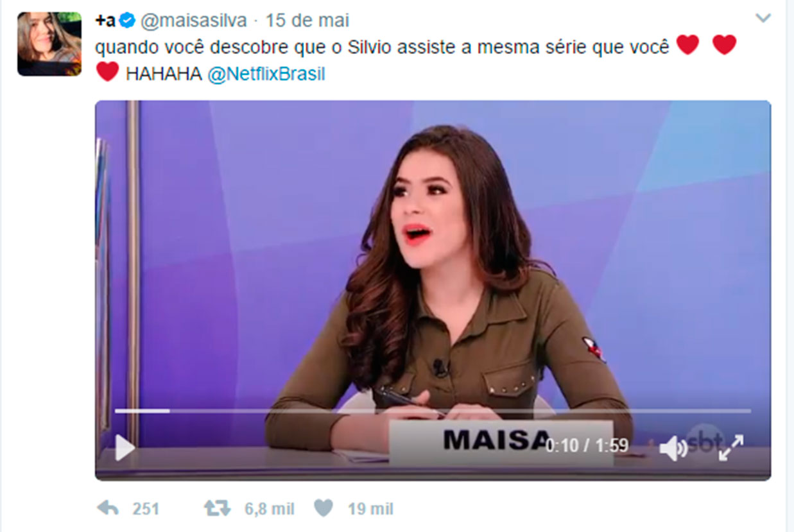794x532 pixels.
Task: Click the retweet arrows icon
Action: [217, 509]
